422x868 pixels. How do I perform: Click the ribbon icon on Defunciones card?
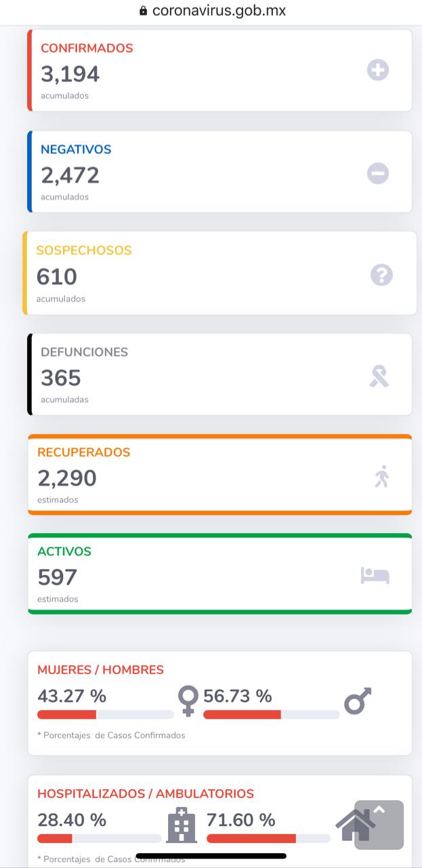coord(379,376)
